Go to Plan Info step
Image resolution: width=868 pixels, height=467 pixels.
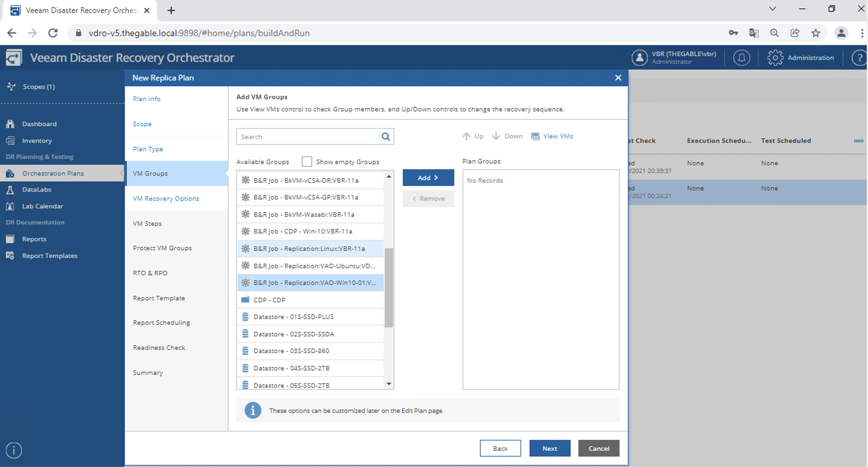(x=147, y=99)
